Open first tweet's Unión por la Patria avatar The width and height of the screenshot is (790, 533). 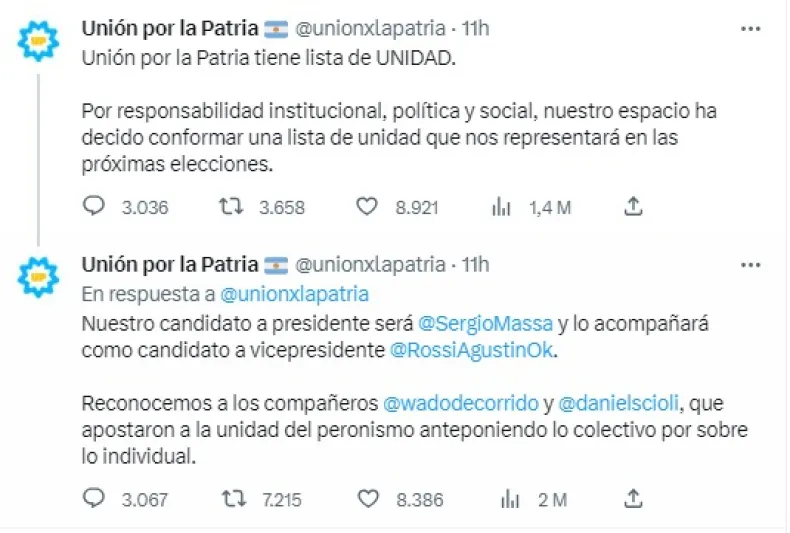point(40,41)
